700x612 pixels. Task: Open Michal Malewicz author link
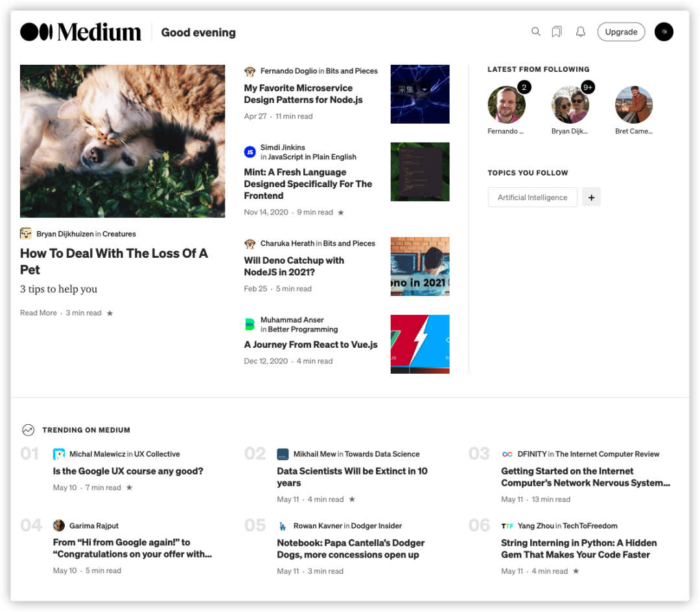pos(97,454)
